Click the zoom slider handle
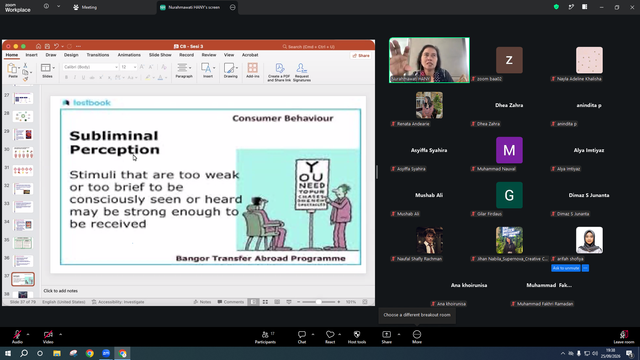The height and width of the screenshot is (360, 640). (319, 302)
